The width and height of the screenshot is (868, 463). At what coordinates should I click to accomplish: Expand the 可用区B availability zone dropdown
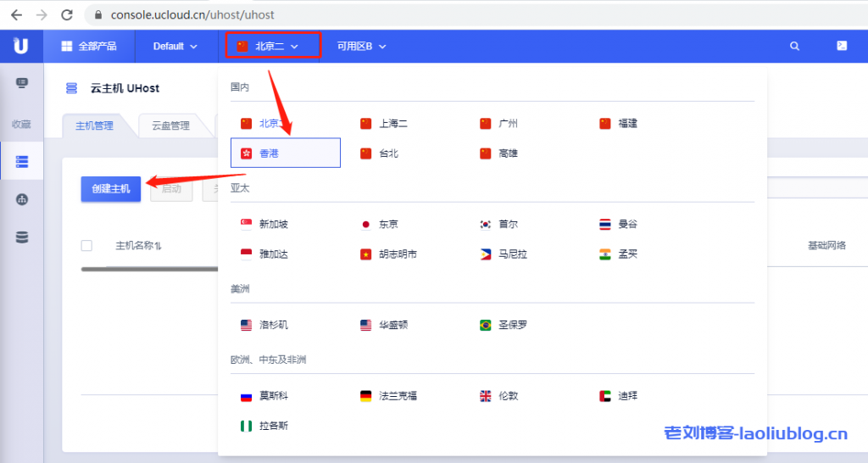coord(361,47)
